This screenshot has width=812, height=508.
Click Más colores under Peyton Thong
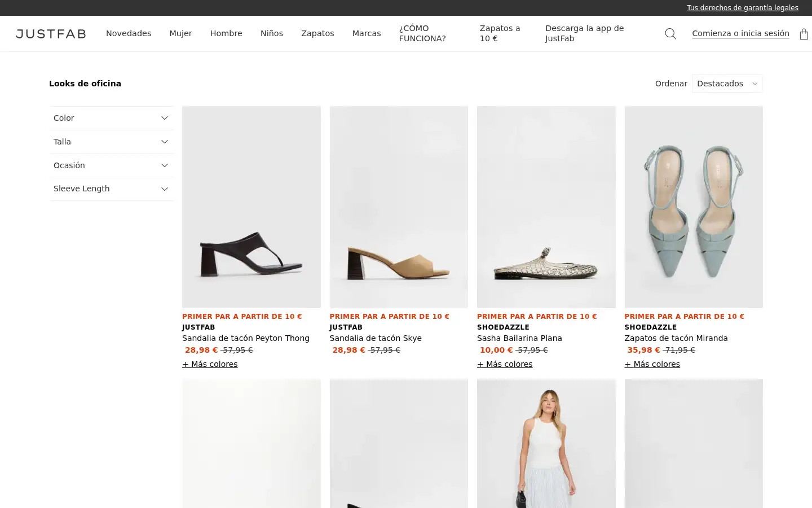210,364
